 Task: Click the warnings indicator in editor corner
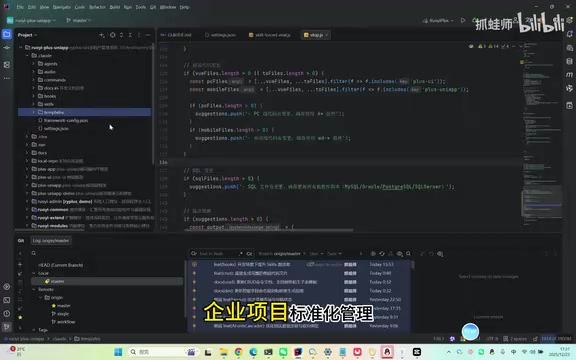point(493,46)
